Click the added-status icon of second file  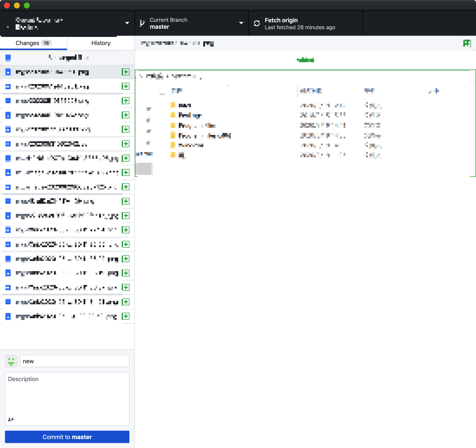click(126, 86)
